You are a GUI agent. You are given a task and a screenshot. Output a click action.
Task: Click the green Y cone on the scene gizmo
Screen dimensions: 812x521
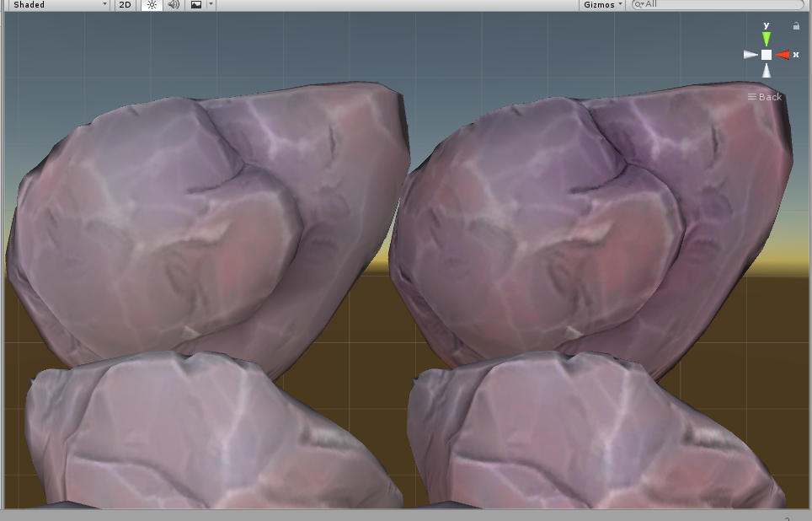tap(766, 38)
